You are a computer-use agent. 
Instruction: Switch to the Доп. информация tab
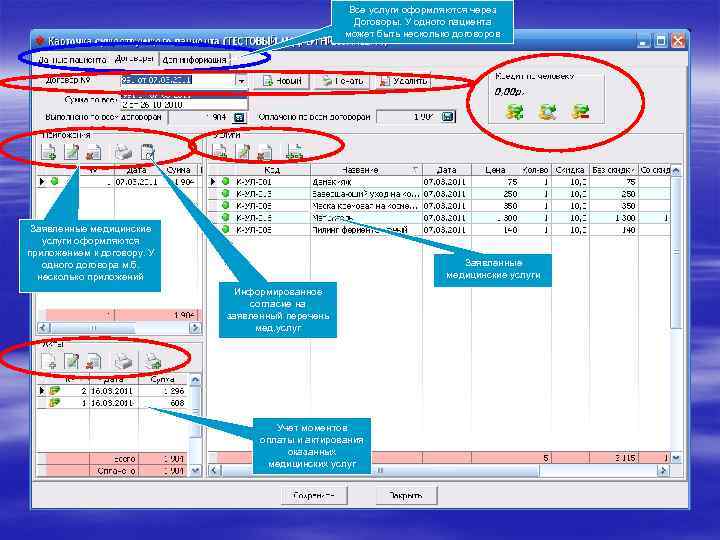coord(195,60)
